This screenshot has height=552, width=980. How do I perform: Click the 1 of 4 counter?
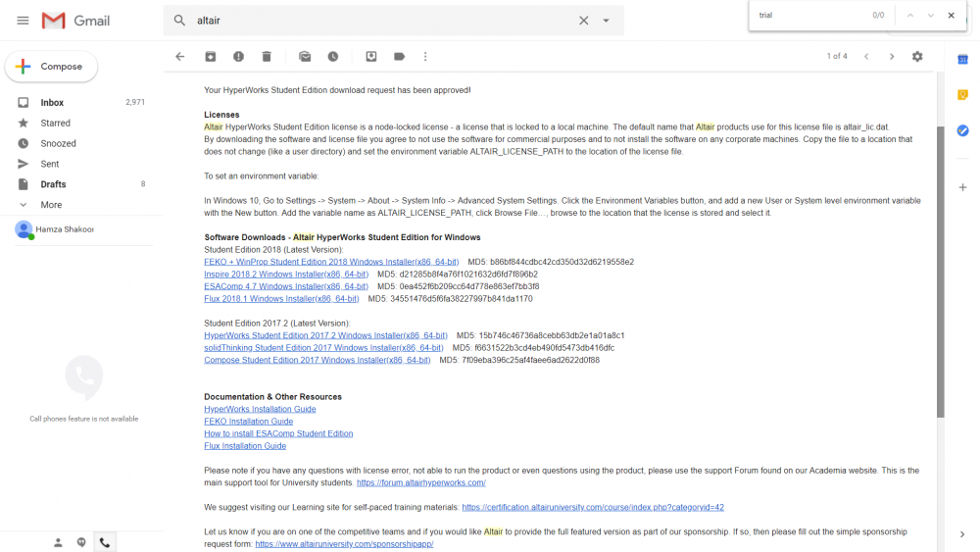click(837, 56)
